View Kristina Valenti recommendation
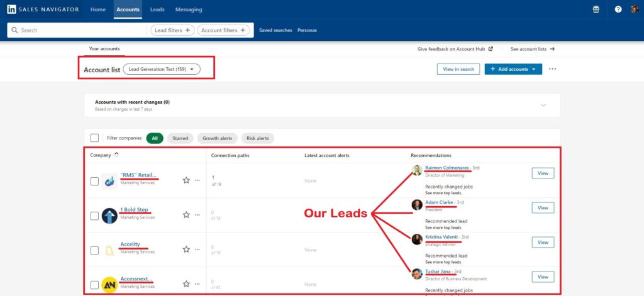This screenshot has width=644, height=296. (543, 242)
